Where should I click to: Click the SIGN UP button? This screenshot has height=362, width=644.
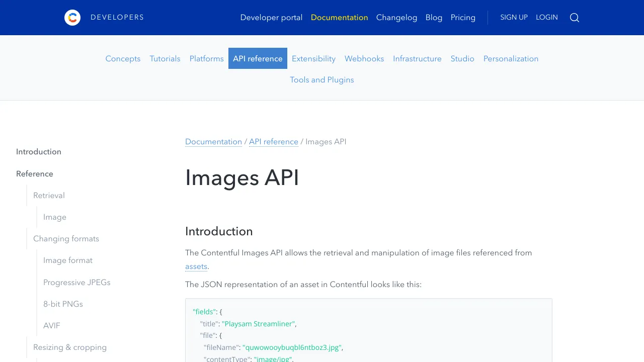(x=514, y=18)
